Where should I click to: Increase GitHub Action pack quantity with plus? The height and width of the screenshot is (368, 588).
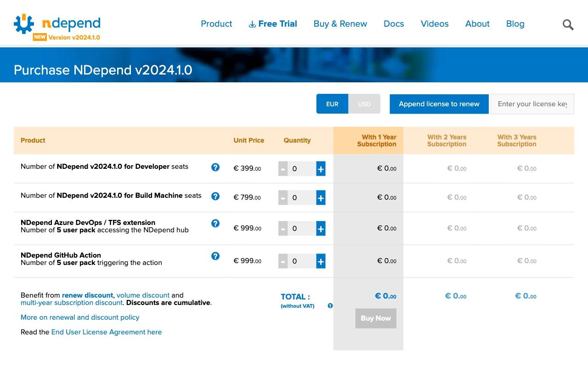click(321, 261)
